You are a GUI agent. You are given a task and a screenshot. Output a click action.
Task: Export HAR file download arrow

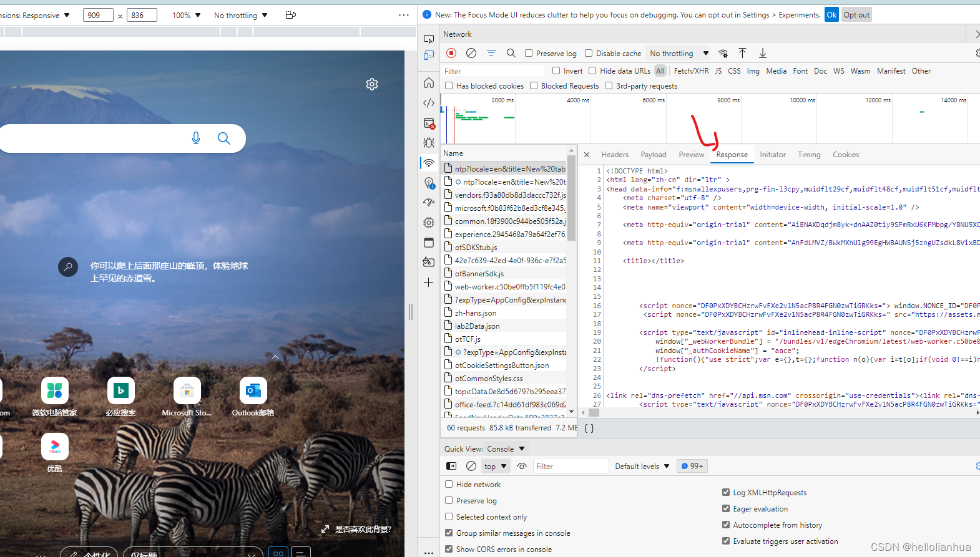coord(763,53)
